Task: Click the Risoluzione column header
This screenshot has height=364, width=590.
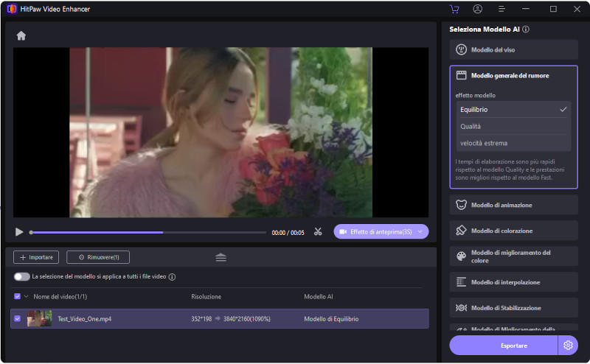Action: click(206, 297)
